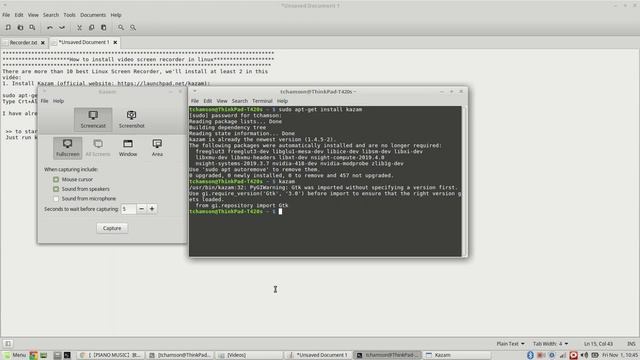Decrease seconds to wait with minus button

click(141, 209)
